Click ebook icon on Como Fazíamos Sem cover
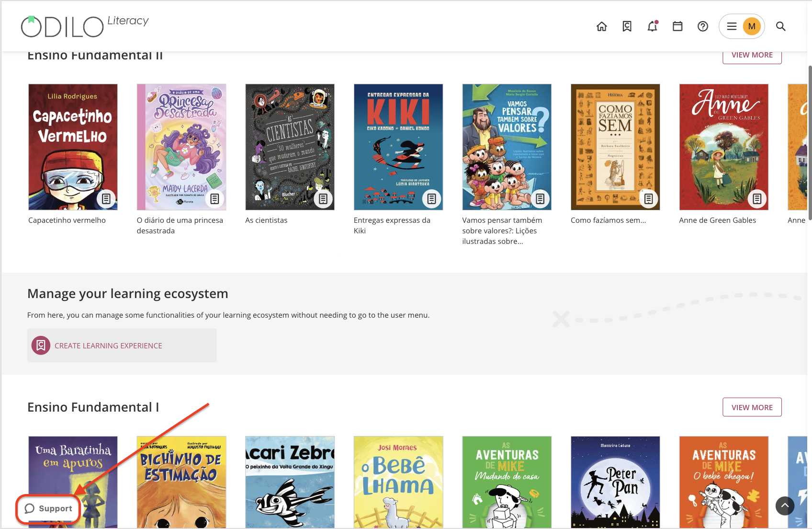 pyautogui.click(x=649, y=198)
